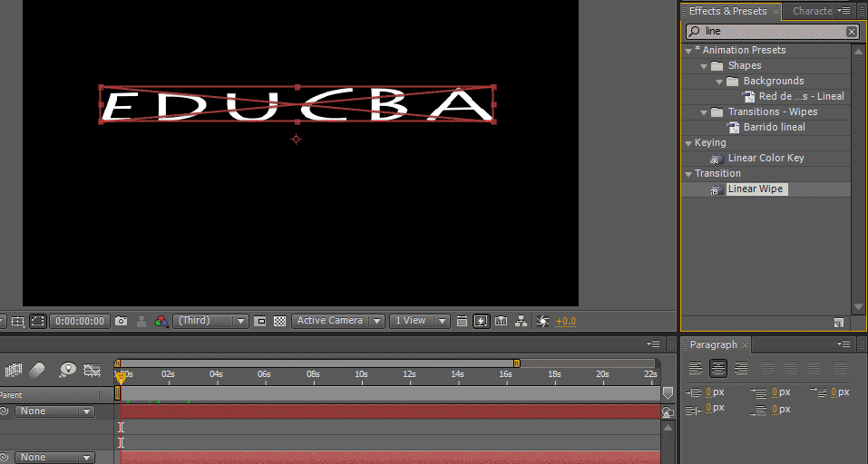Collapse the Animation Presets category
Screen dimensions: 868x464
[x=688, y=51]
